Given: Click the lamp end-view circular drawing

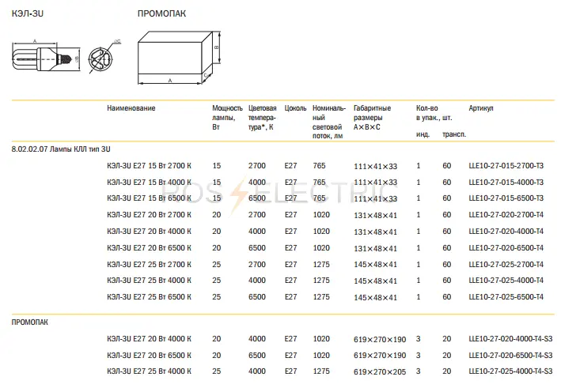Looking at the screenshot, I should point(104,57).
